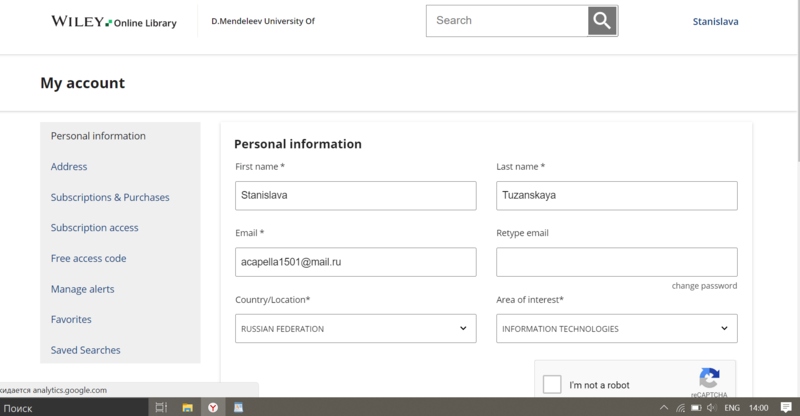Screen dimensions: 800x416
Task: Open Manage alerts section
Action: [x=82, y=289]
